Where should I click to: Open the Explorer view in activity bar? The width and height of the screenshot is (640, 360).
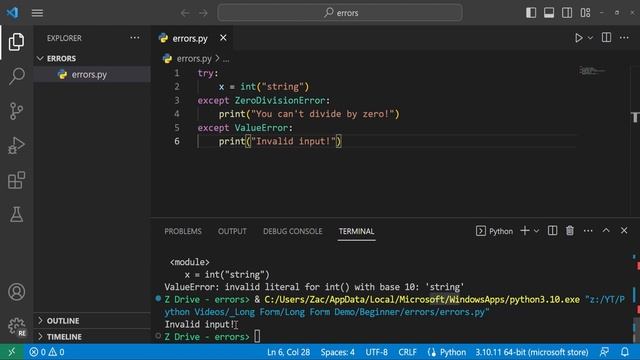16,42
